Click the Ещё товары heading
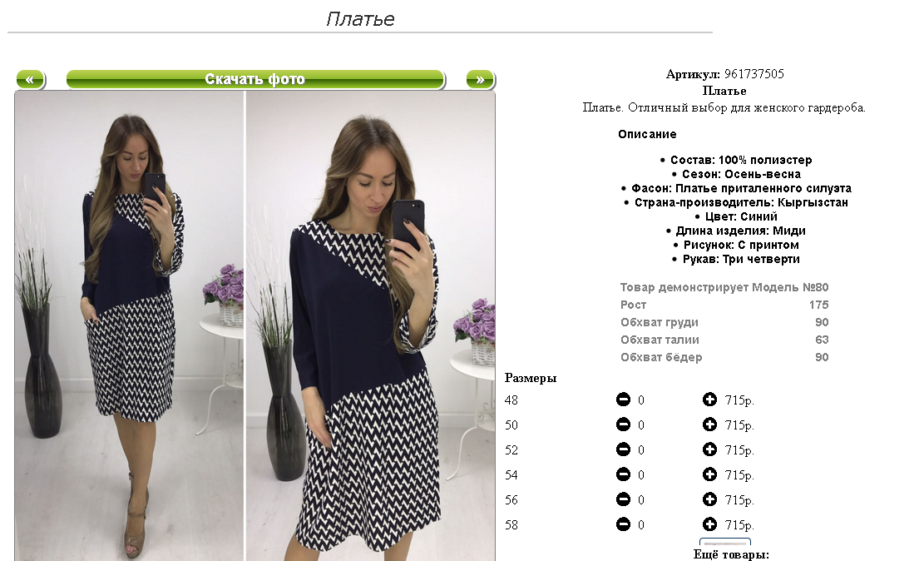Viewport: 924px width, 561px height. [x=731, y=554]
